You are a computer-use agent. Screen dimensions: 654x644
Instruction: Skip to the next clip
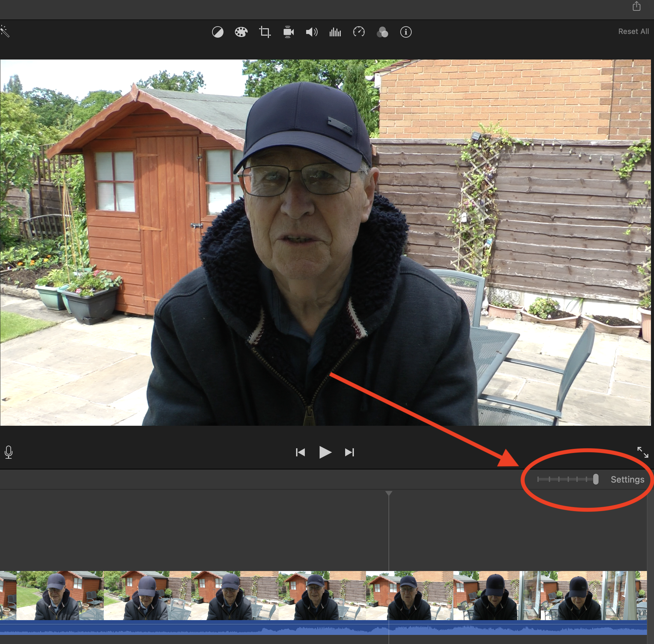pyautogui.click(x=350, y=452)
